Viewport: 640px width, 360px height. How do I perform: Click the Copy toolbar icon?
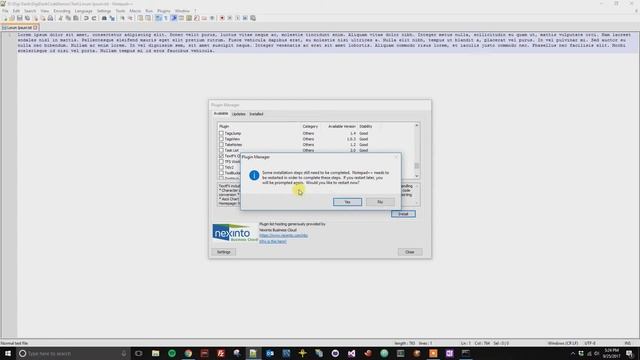point(68,18)
